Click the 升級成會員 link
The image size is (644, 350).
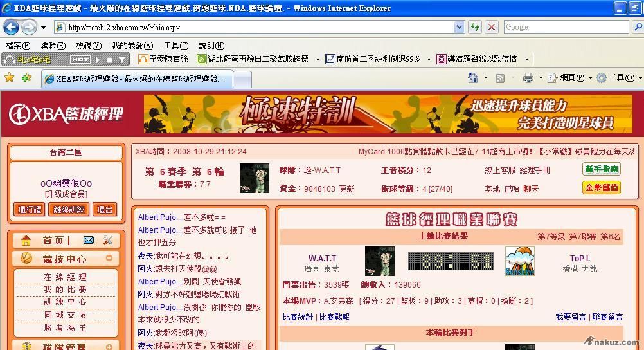point(66,194)
